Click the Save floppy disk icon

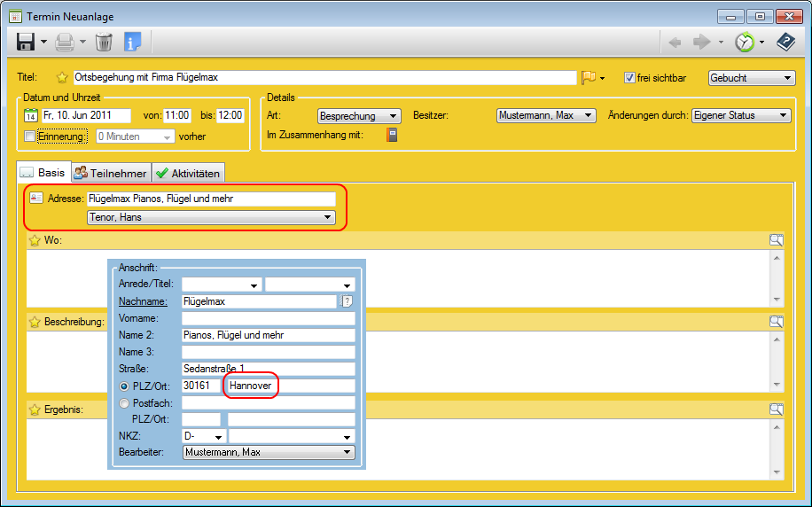(x=26, y=42)
